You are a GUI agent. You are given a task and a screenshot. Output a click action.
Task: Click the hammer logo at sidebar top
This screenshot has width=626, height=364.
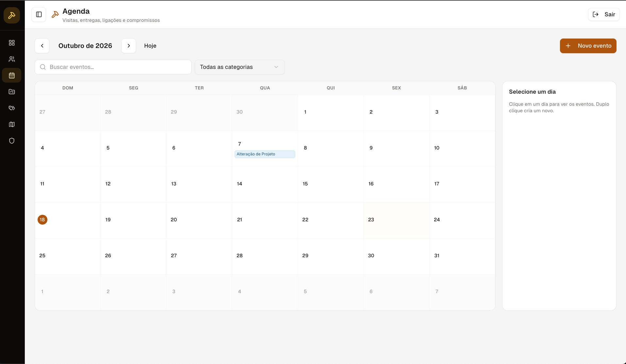tap(12, 15)
